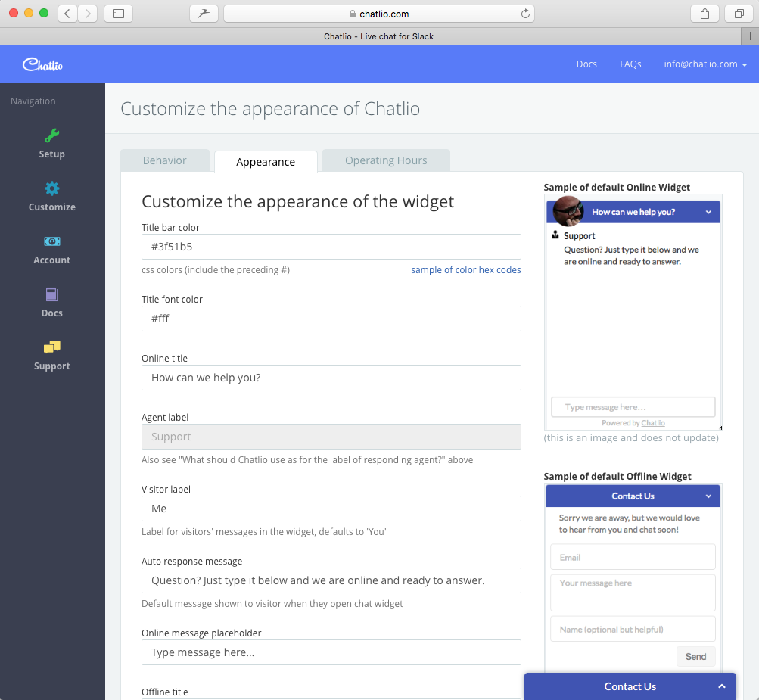Select the Account icon in sidebar
Image resolution: width=759 pixels, height=700 pixels.
coord(51,241)
